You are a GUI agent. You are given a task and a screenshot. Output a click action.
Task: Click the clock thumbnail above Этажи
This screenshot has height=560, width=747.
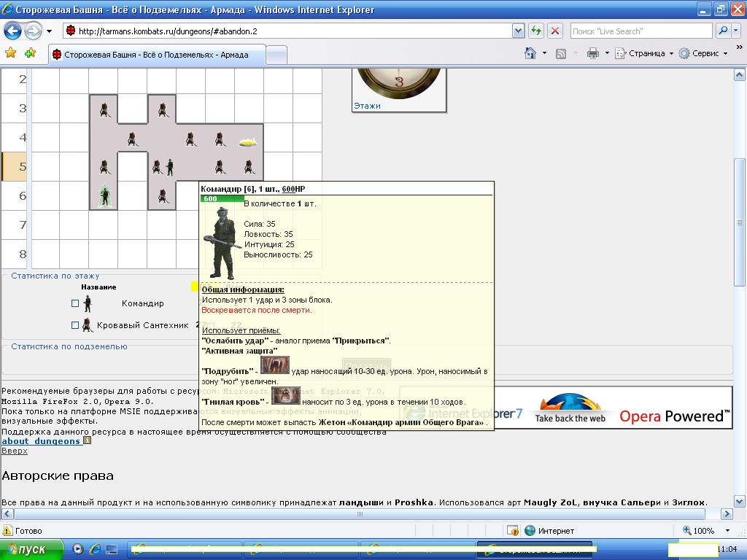[x=399, y=83]
